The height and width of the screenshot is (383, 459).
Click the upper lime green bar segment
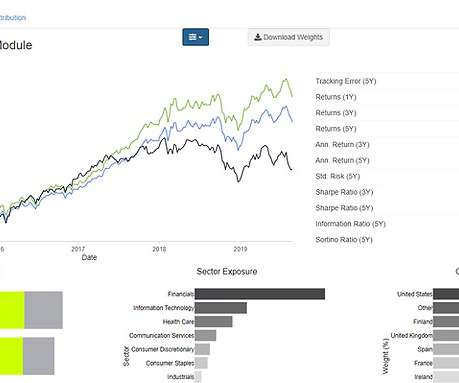pyautogui.click(x=12, y=310)
